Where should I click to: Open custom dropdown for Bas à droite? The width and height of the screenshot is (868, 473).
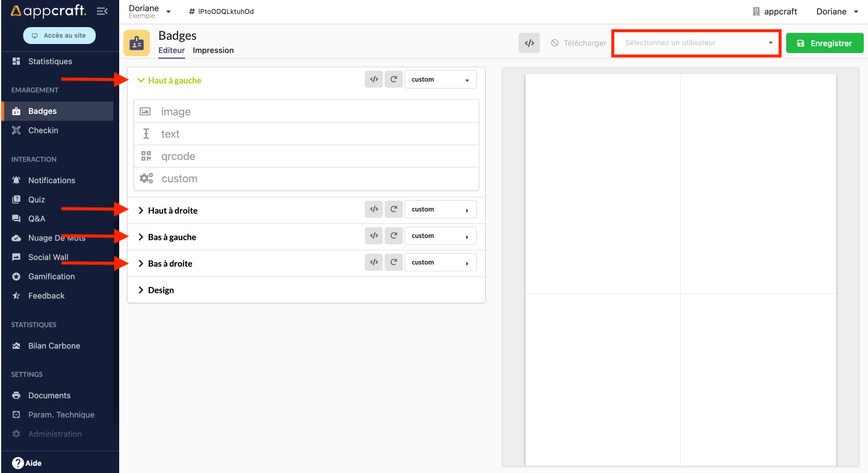click(441, 262)
